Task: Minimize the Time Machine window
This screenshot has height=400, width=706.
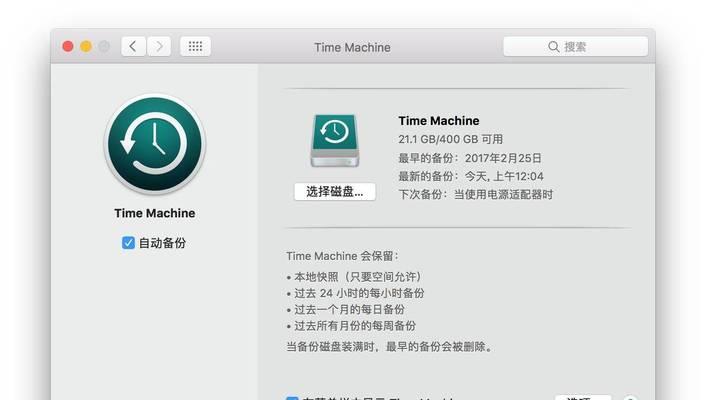Action: (x=86, y=46)
